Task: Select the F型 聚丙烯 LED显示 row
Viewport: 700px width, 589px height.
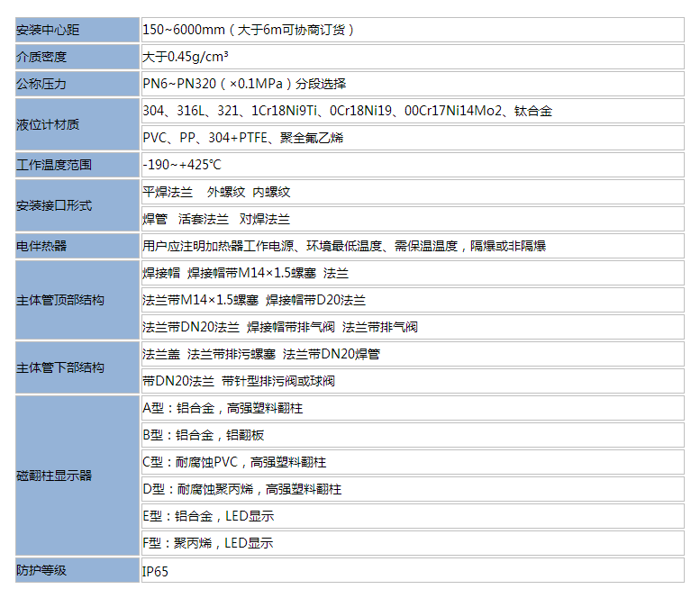Action: [x=208, y=543]
